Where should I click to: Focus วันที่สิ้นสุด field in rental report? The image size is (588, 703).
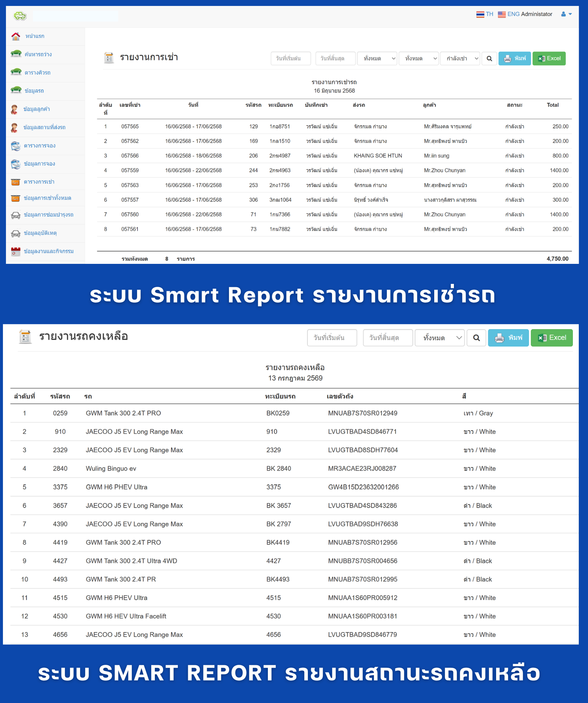[x=336, y=59]
